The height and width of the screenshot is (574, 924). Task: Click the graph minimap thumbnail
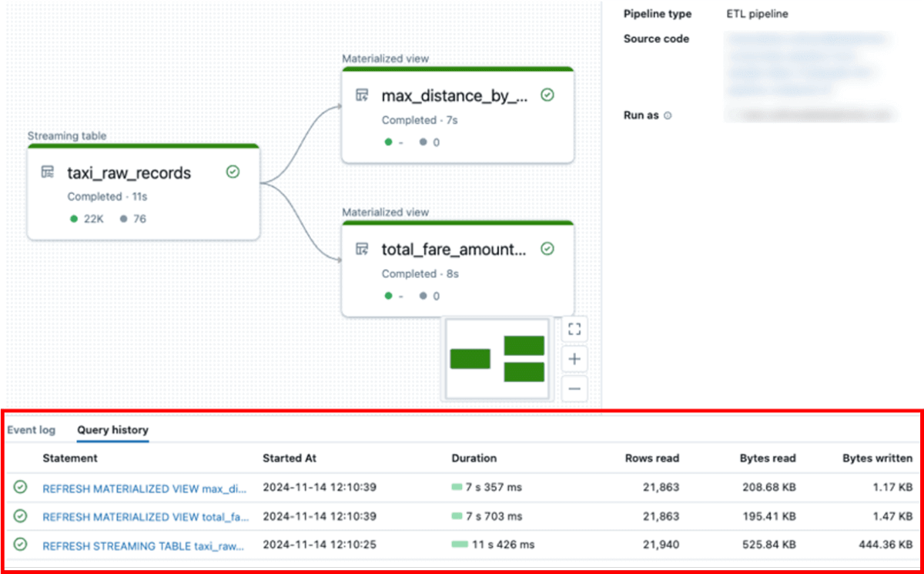(x=497, y=359)
